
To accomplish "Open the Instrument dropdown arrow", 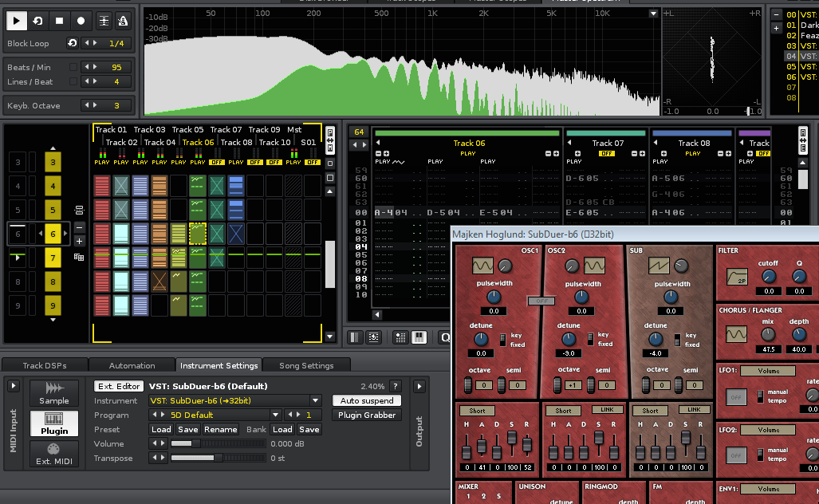I will click(x=316, y=400).
